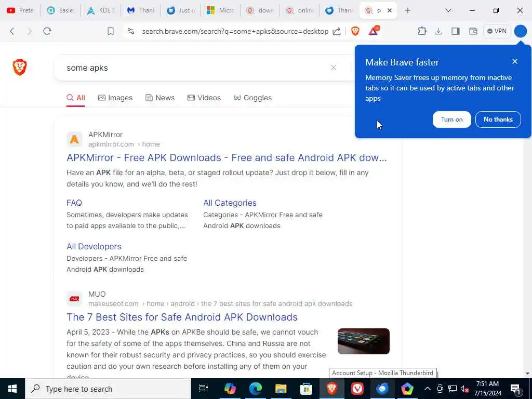Open the notification center icon

[x=515, y=389]
